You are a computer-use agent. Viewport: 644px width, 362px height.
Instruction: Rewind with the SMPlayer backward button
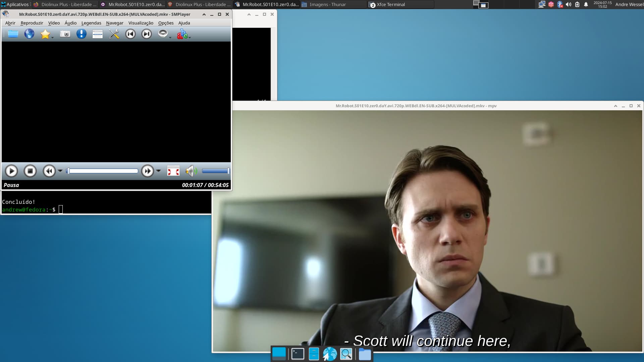click(x=49, y=171)
